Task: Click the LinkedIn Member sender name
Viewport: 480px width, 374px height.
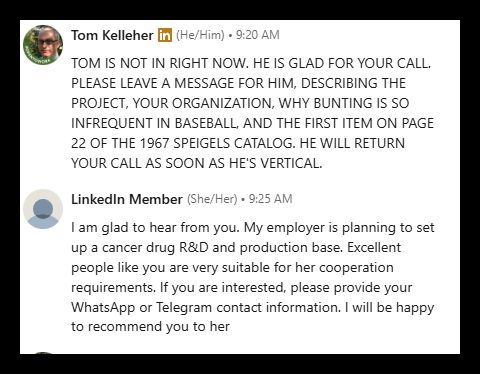Action: point(127,199)
